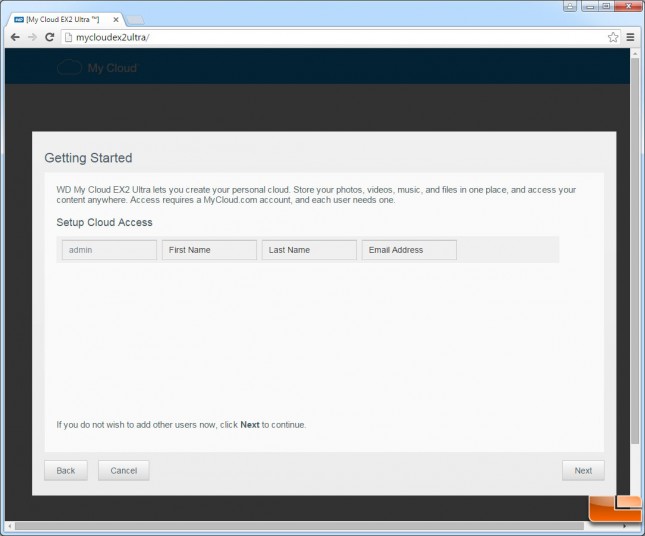The image size is (645, 536).
Task: Bookmark page with star icon
Action: pyautogui.click(x=613, y=37)
